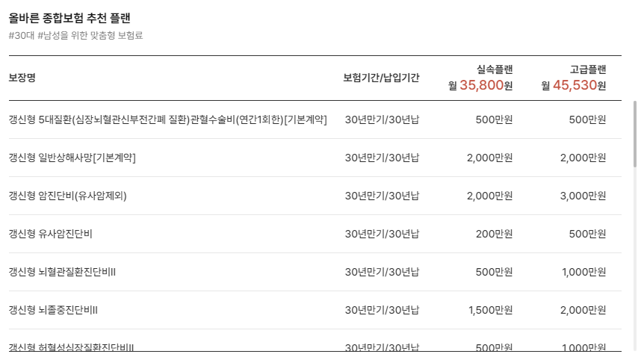Click the 고급플랜 column header
This screenshot has width=644, height=357.
588,69
